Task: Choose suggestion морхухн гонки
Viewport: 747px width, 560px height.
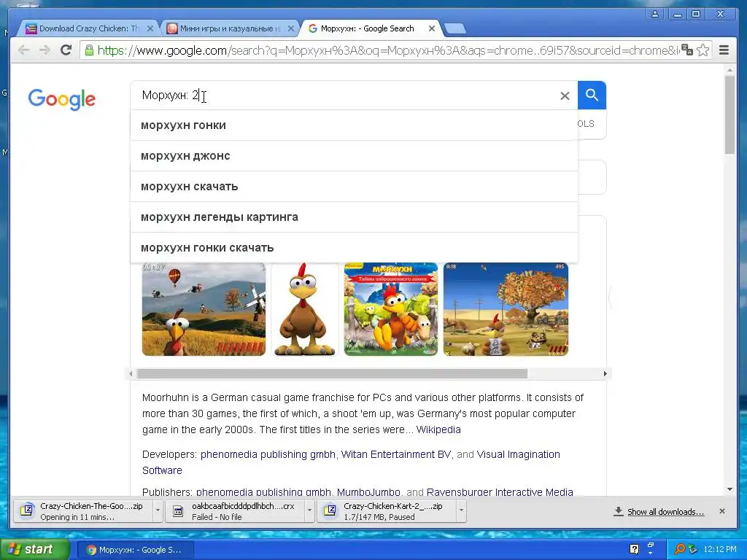Action: [354, 125]
